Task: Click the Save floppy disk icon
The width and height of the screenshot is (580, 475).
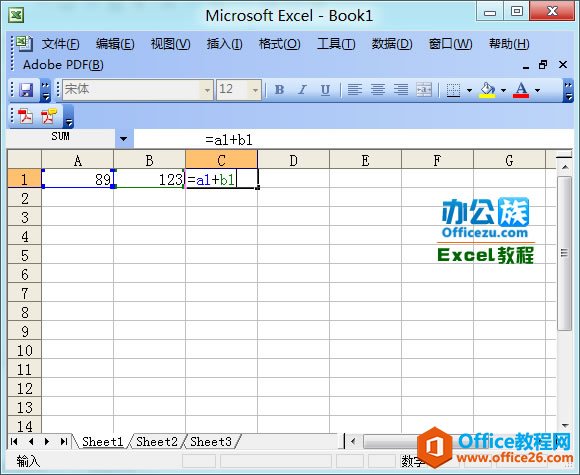Action: click(26, 90)
